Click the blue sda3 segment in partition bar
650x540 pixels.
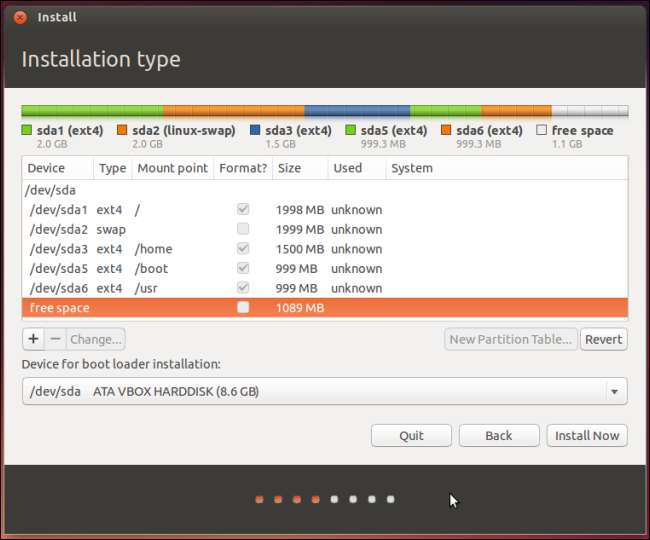tap(356, 111)
